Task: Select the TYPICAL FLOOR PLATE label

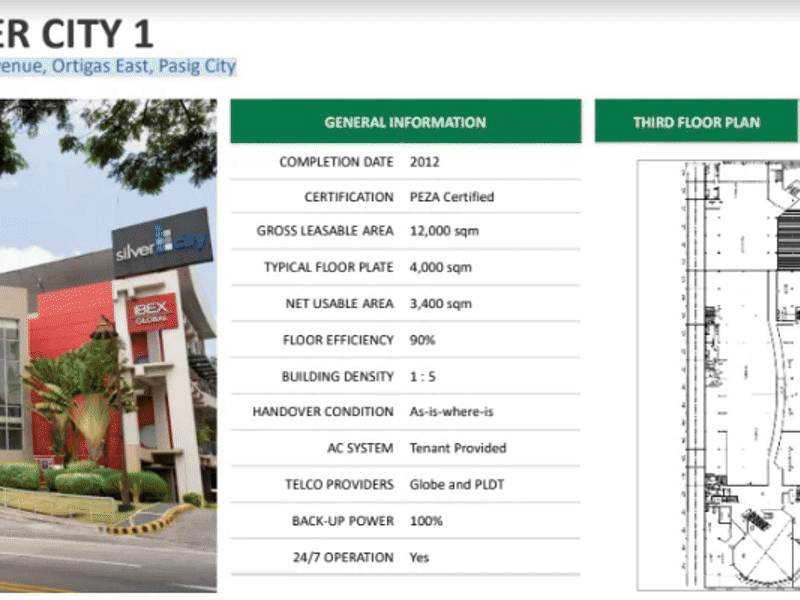Action: click(328, 267)
